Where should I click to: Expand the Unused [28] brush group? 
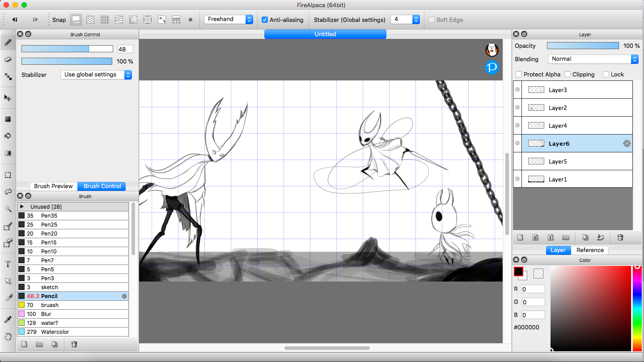click(22, 207)
